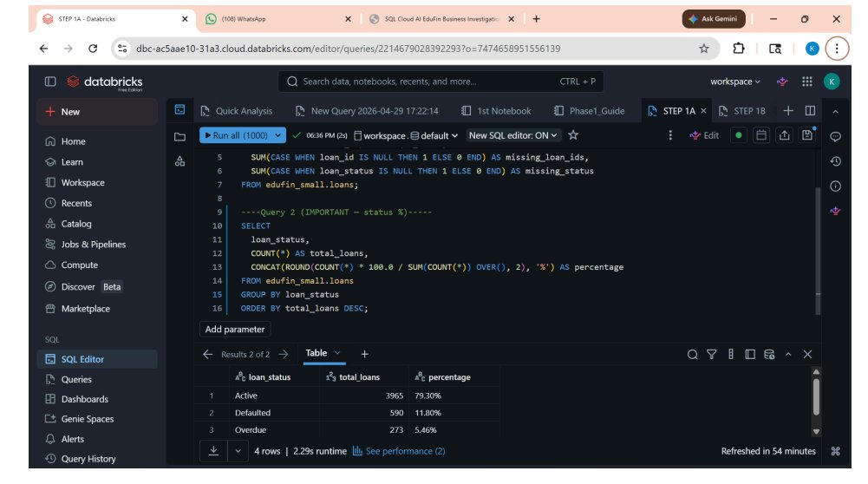The image size is (868, 484).
Task: Share the query using the share icon
Action: coord(785,135)
